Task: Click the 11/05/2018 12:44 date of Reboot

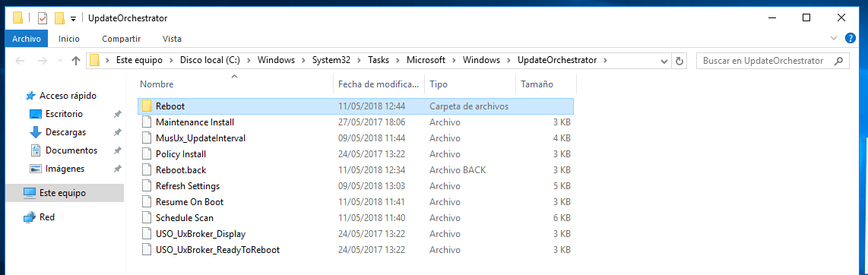Action: click(x=372, y=106)
